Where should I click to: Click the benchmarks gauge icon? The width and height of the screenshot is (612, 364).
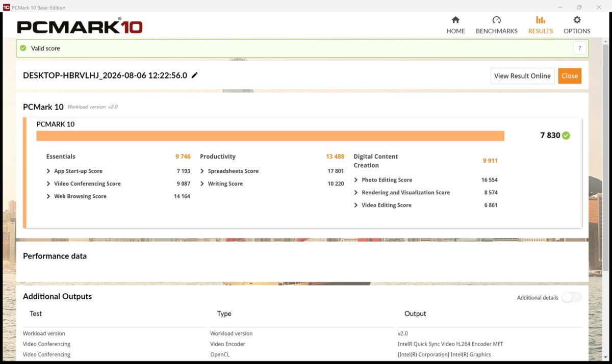[x=496, y=20]
